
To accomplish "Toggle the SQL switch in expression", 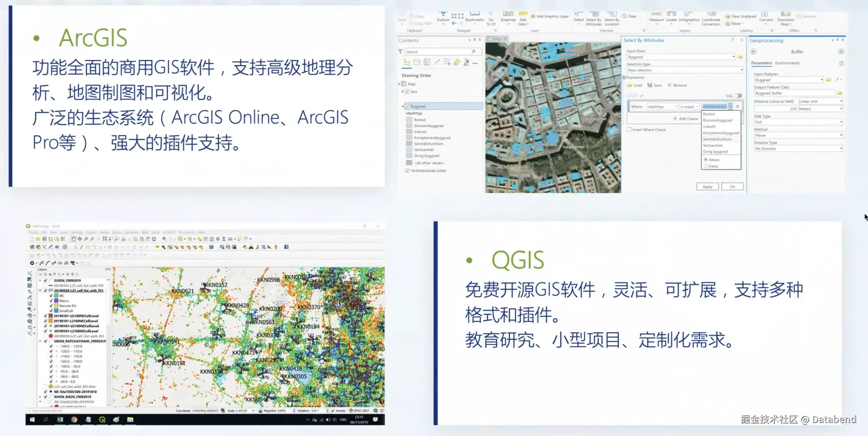I will tap(738, 96).
